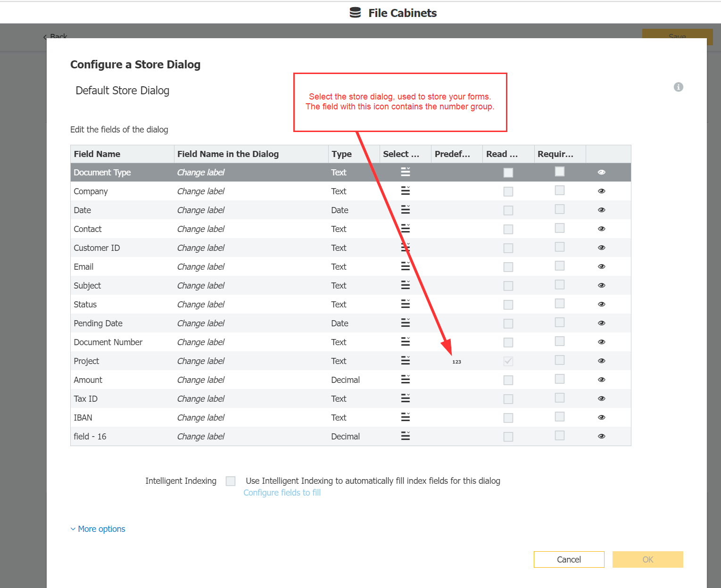This screenshot has width=721, height=588.
Task: Edit Change label for Subject field
Action: click(201, 286)
